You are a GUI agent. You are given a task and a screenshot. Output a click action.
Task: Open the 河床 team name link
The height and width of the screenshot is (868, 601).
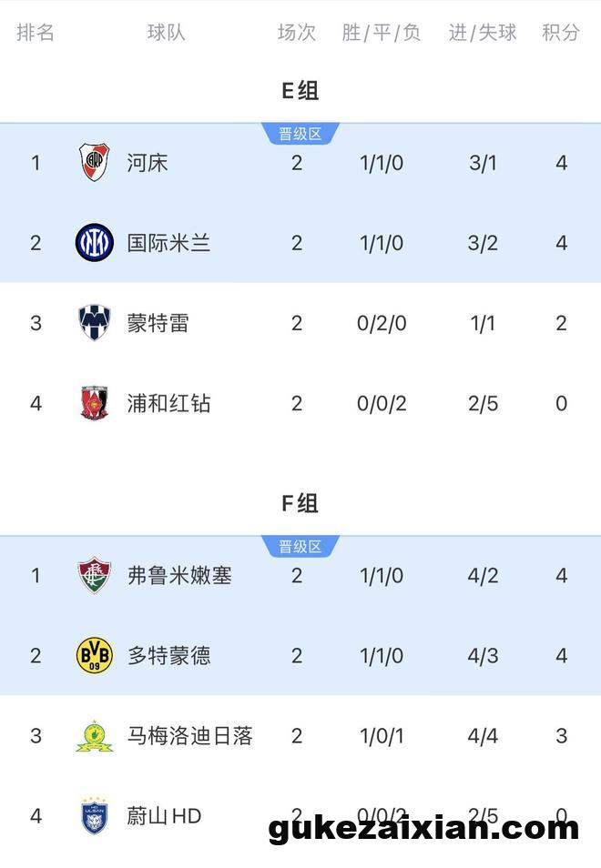[148, 163]
